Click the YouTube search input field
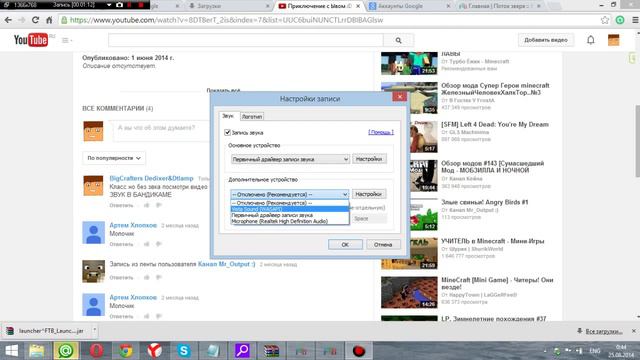Screen dimensions: 640x360 click(246, 40)
